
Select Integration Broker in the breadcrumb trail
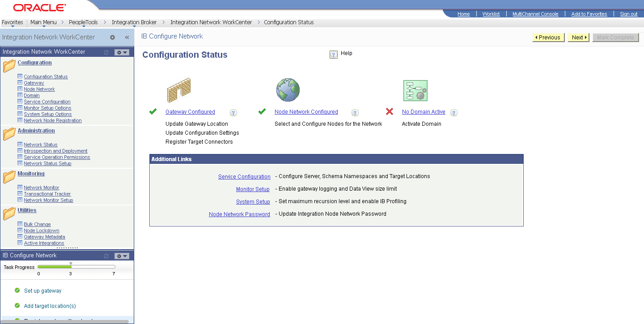(x=134, y=22)
